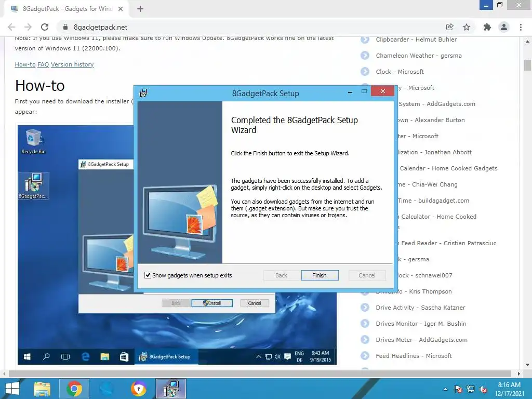Show hidden system tray icons
Screen dimensions: 532x399
(x=445, y=389)
